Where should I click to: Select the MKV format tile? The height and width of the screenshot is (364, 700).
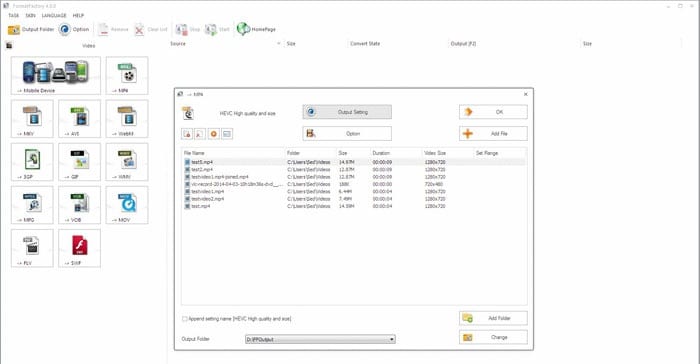tap(32, 119)
